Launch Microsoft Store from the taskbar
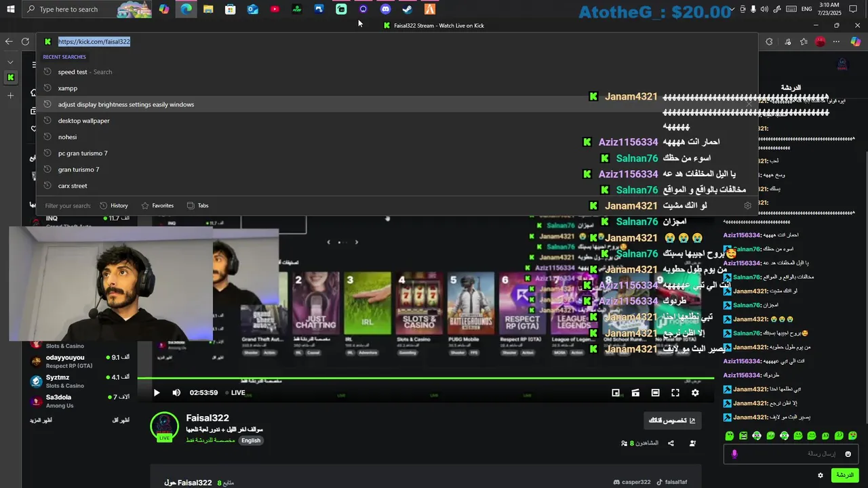 pos(231,9)
